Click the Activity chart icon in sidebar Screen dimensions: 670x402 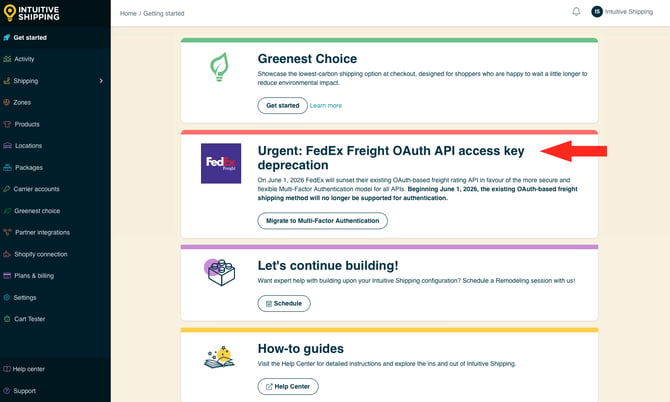pos(7,59)
